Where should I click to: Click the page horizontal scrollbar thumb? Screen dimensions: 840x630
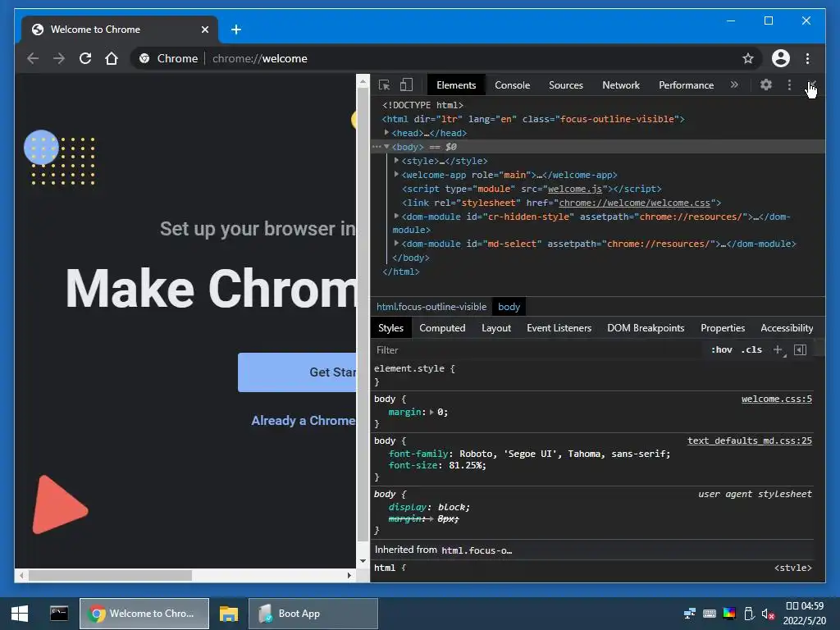pos(110,575)
